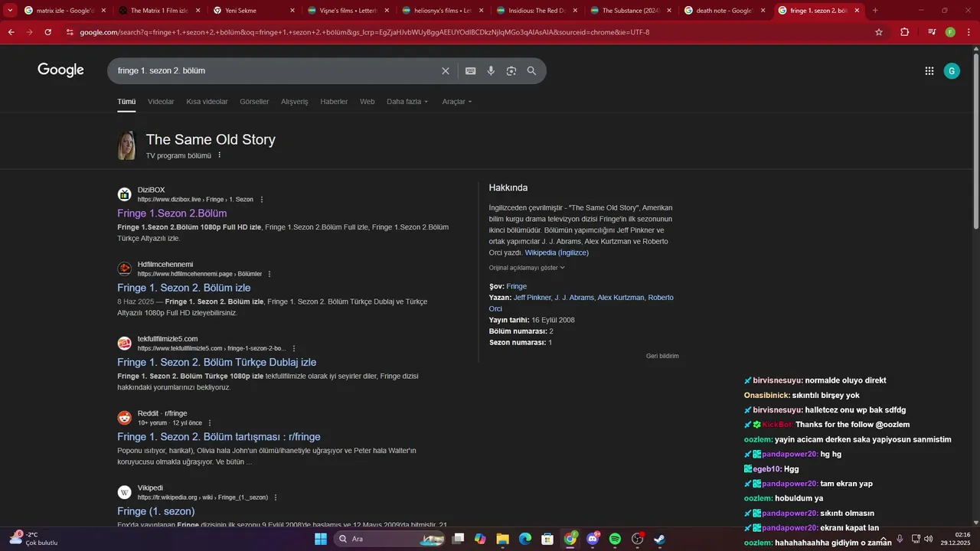Expand the Araçlar tools dropdown

(x=457, y=102)
